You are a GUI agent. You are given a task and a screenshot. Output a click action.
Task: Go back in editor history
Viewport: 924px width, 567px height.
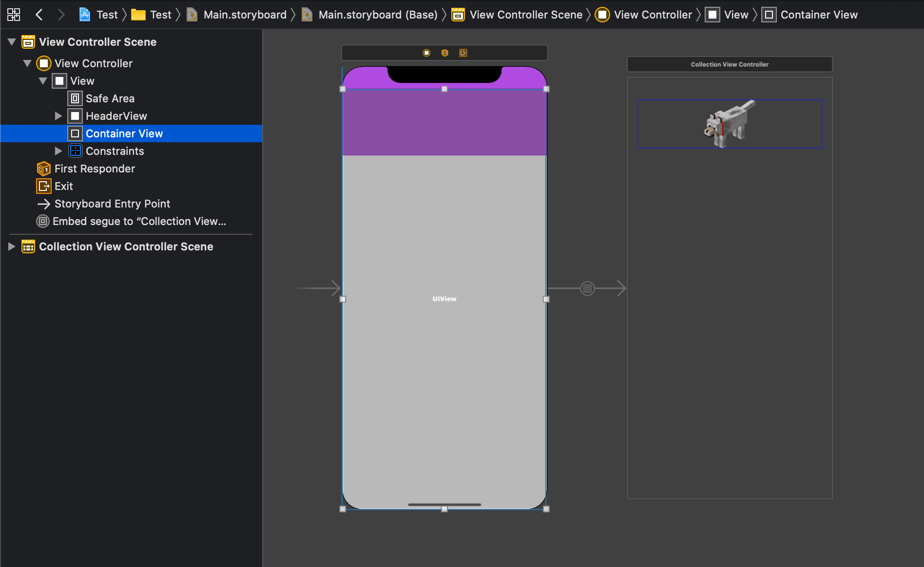point(39,15)
